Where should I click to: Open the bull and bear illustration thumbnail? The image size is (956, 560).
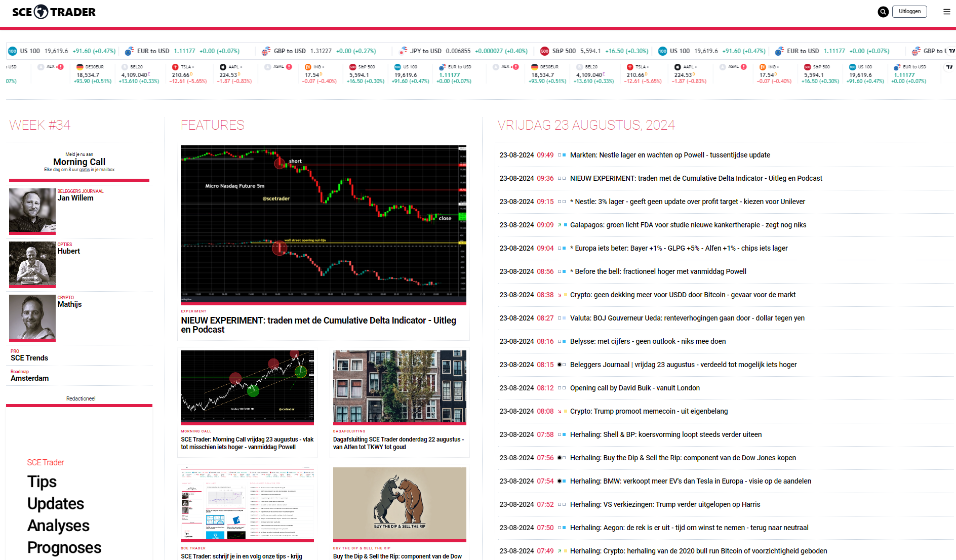coord(400,504)
